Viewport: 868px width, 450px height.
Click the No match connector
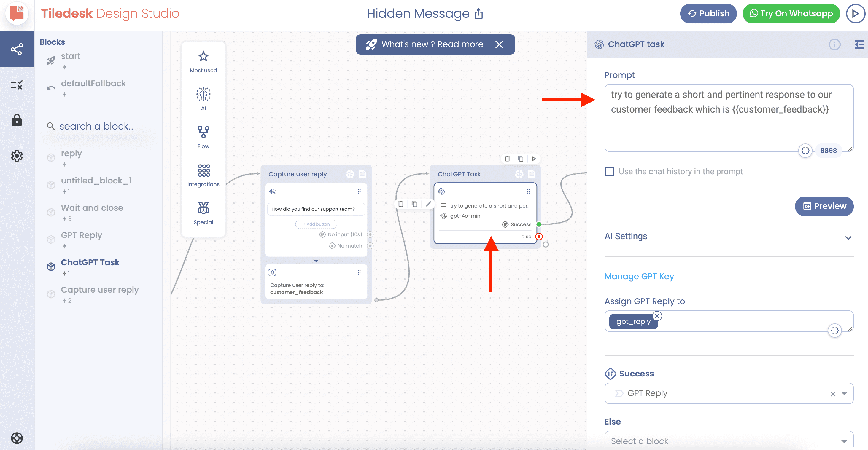click(x=370, y=246)
